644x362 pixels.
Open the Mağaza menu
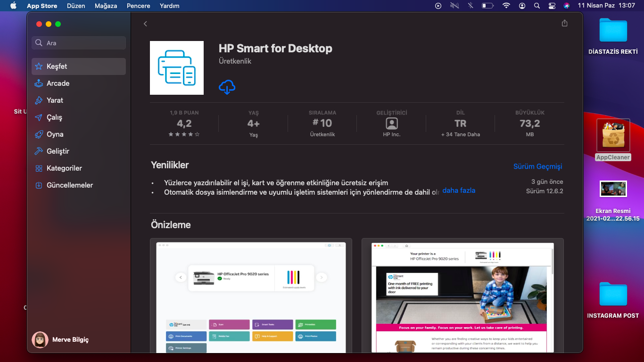pyautogui.click(x=105, y=6)
